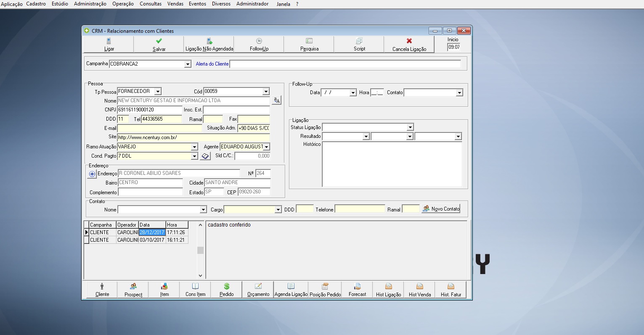Expand the Ramo Atuação dropdown
644x335 pixels.
pos(194,147)
